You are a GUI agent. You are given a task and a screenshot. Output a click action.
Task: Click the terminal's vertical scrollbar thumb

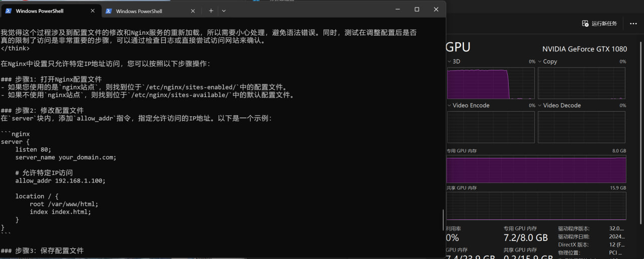coord(443,220)
